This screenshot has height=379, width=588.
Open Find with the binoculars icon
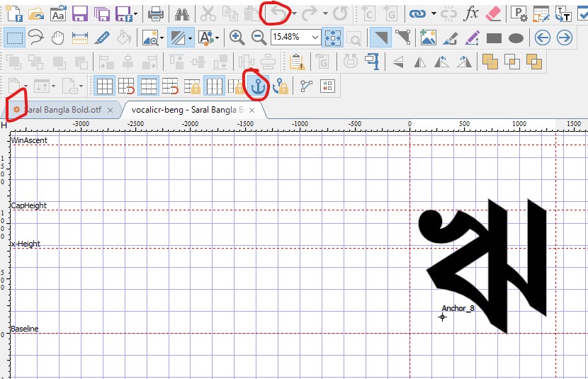[x=182, y=14]
